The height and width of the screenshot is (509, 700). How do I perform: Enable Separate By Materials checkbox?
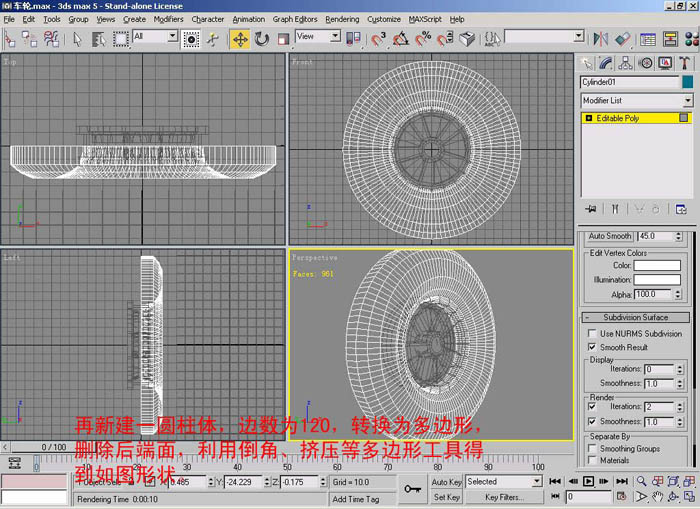592,460
